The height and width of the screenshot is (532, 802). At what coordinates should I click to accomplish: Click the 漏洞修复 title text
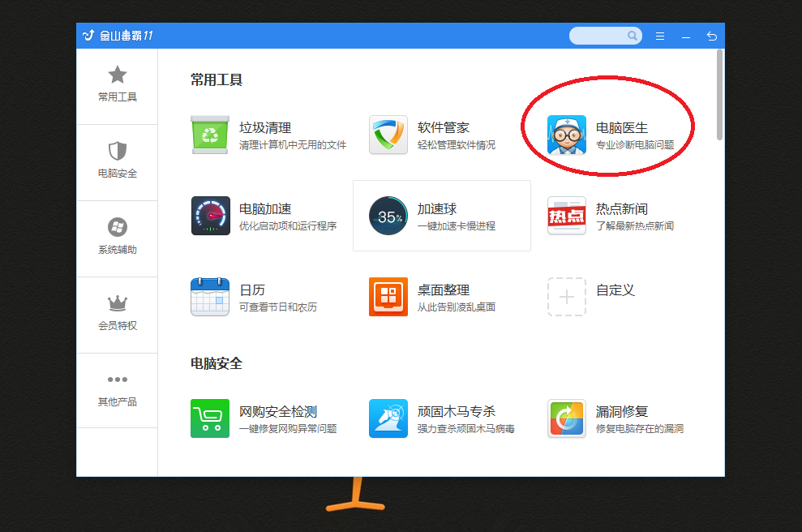[x=622, y=412]
